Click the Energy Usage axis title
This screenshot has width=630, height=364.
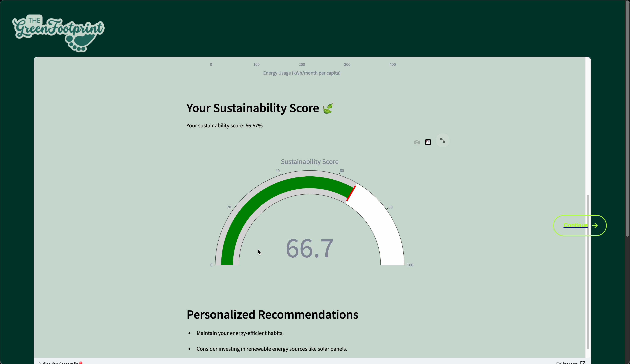pyautogui.click(x=302, y=73)
